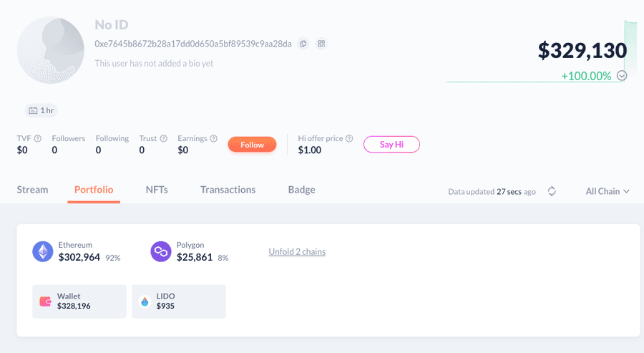Viewport: 644px width, 353px height.
Task: Refresh portfolio data icon
Action: 552,191
